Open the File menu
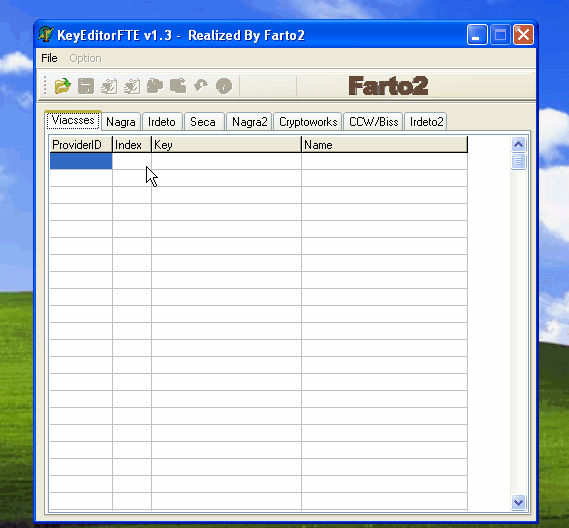The width and height of the screenshot is (569, 528). pos(49,58)
